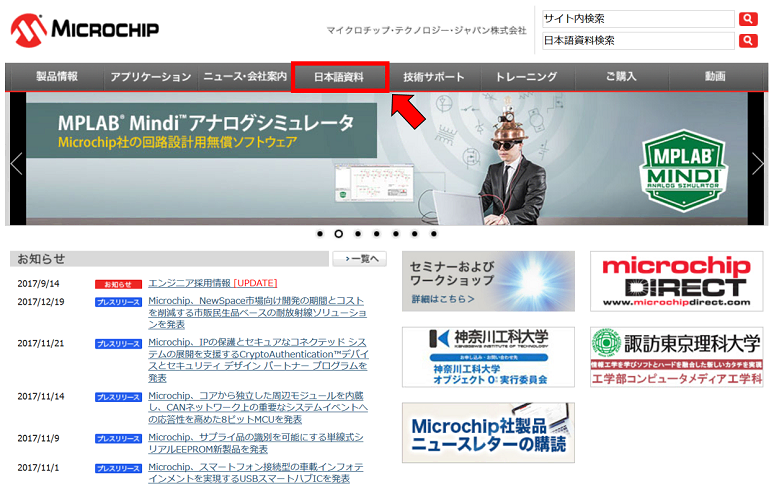Select the sixth carousel dot
Viewport: 774px width, 488px height.
point(415,234)
